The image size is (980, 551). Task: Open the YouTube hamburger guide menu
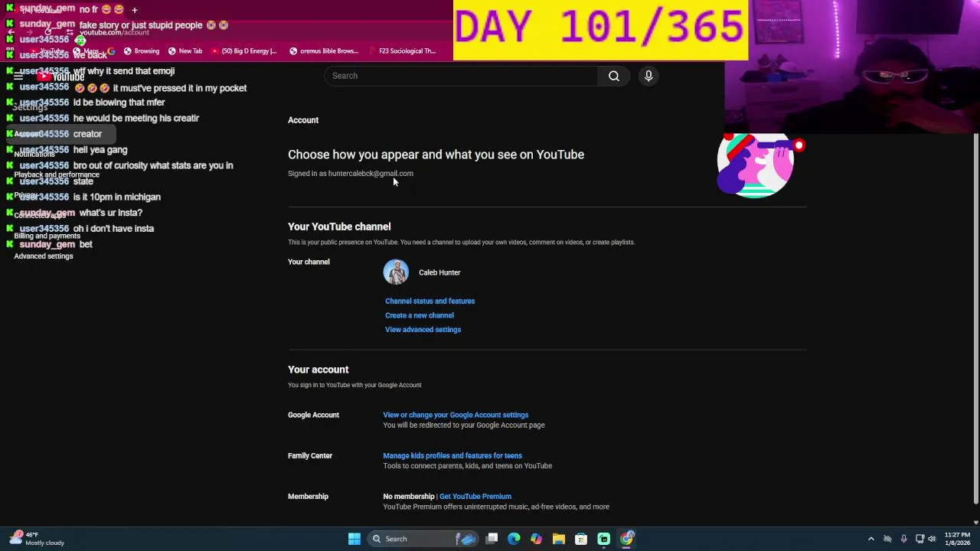click(x=18, y=77)
